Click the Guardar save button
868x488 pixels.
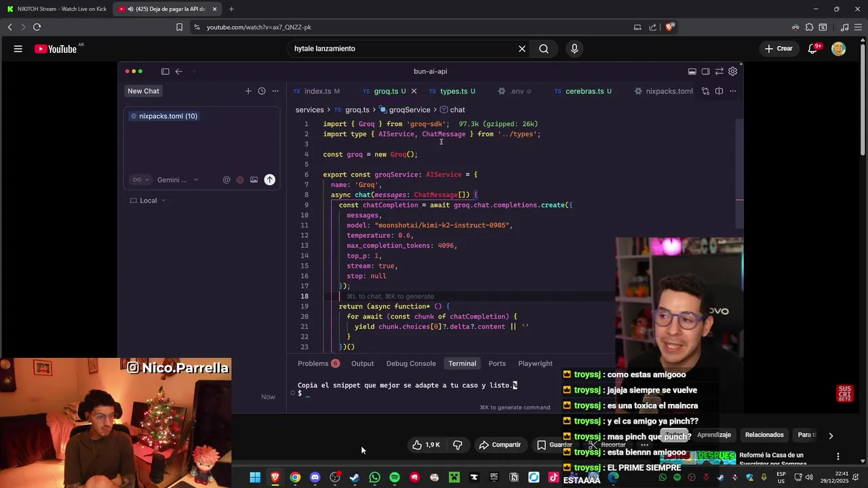coord(555,445)
